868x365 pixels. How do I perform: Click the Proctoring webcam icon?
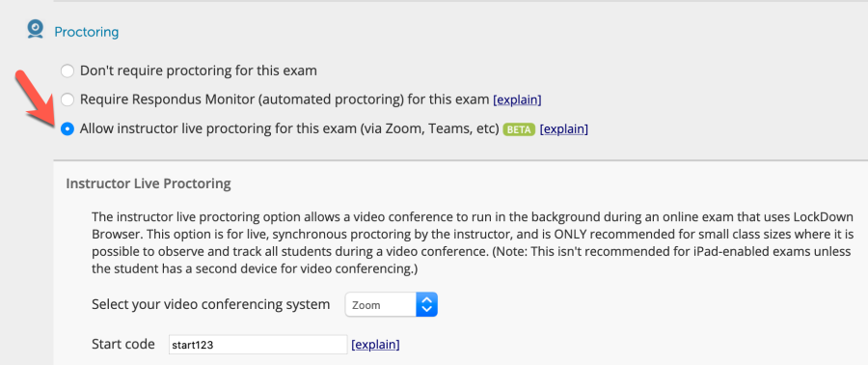point(36,29)
